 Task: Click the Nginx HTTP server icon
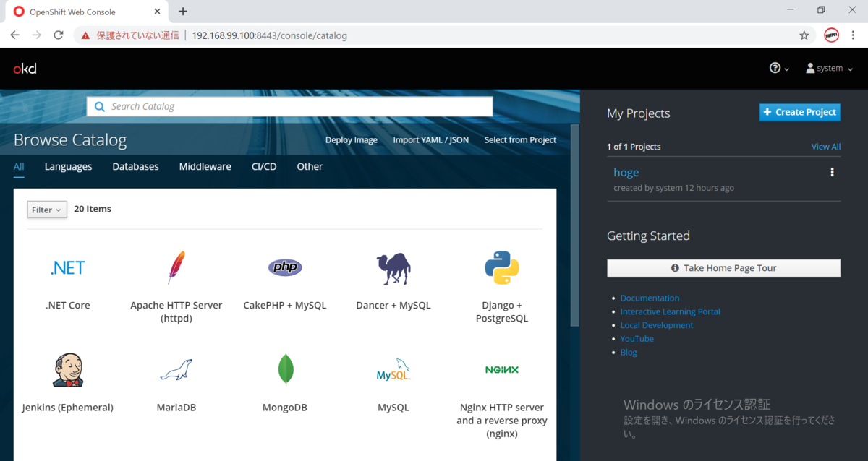pyautogui.click(x=501, y=369)
